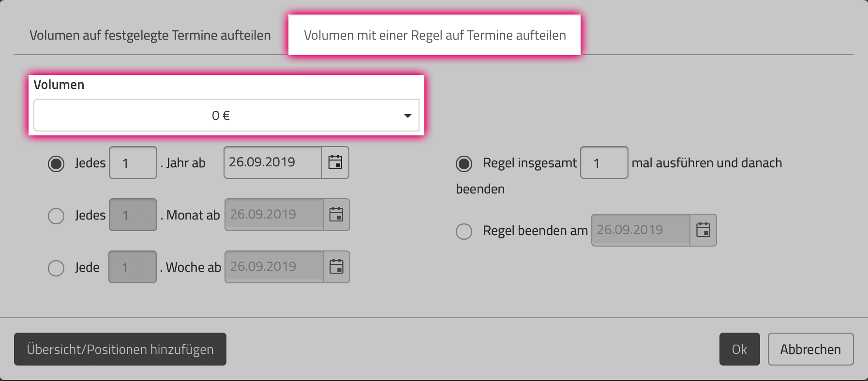Open calendar picker for Jahr ab date
Screen dimensions: 868x381
(x=335, y=162)
